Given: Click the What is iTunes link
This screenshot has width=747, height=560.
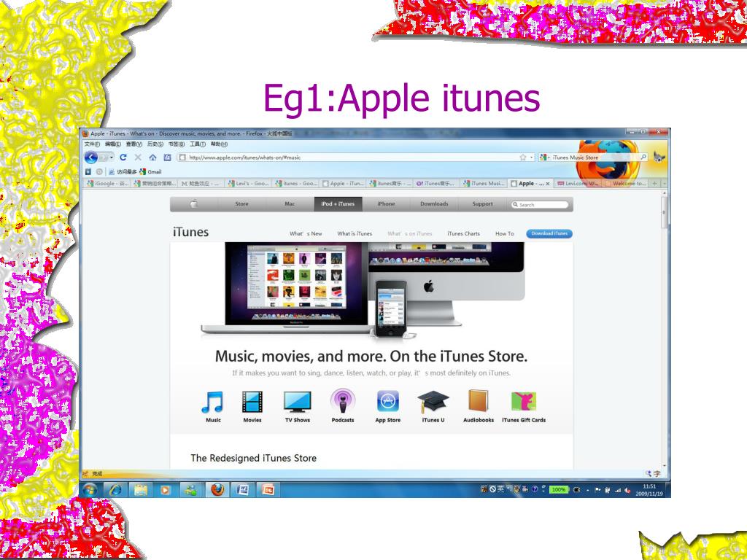Looking at the screenshot, I should 355,234.
